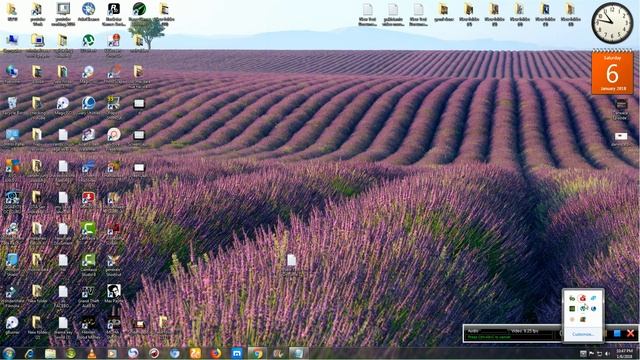
Task: Open Internet Explorer from the taskbar
Action: click(30, 353)
